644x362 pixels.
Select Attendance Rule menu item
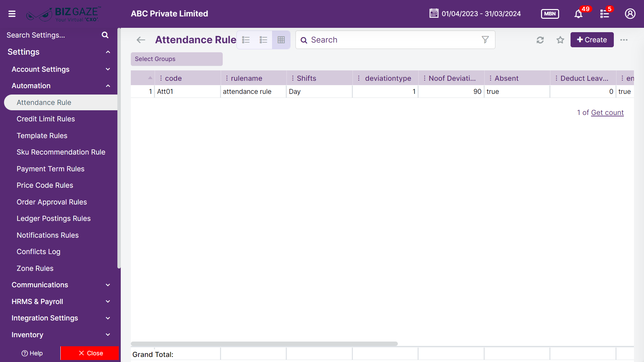[61, 103]
